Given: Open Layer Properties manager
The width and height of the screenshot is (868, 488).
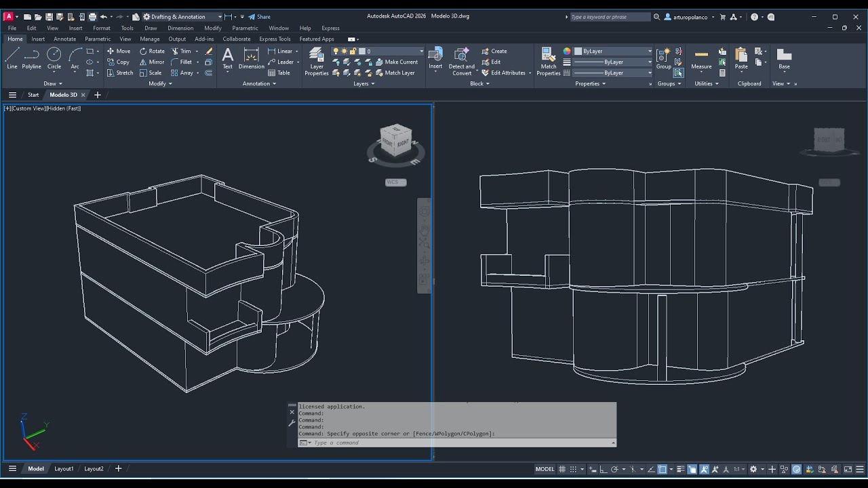Looking at the screenshot, I should (316, 61).
